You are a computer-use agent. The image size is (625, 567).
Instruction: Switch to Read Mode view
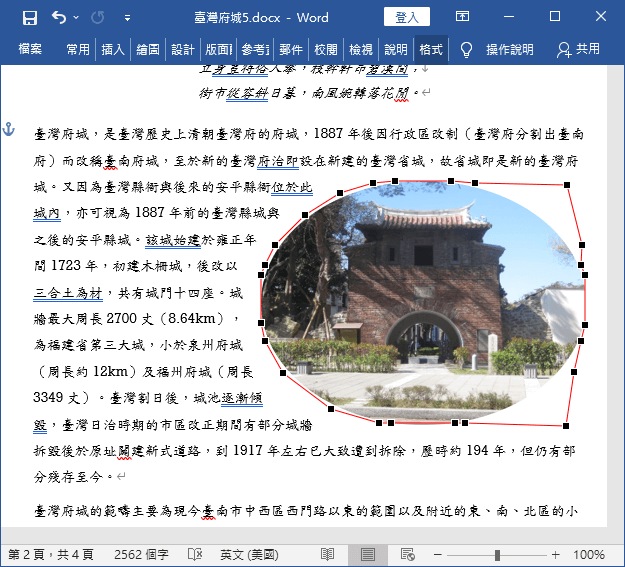[327, 554]
